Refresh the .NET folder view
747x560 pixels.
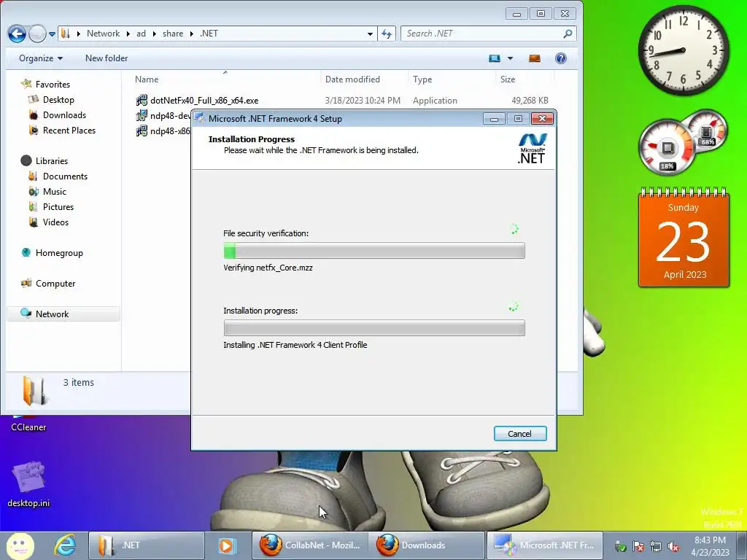click(x=387, y=34)
